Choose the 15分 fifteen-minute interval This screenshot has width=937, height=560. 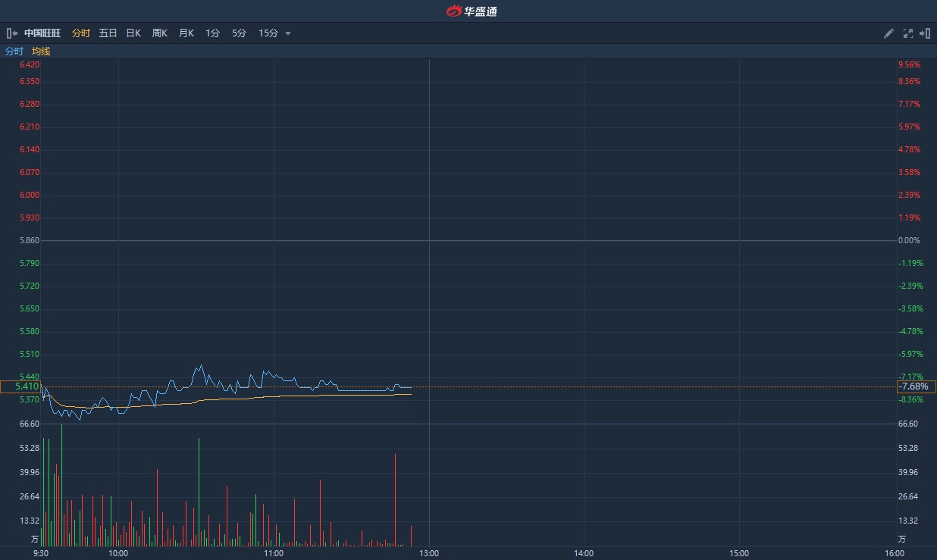coord(268,33)
